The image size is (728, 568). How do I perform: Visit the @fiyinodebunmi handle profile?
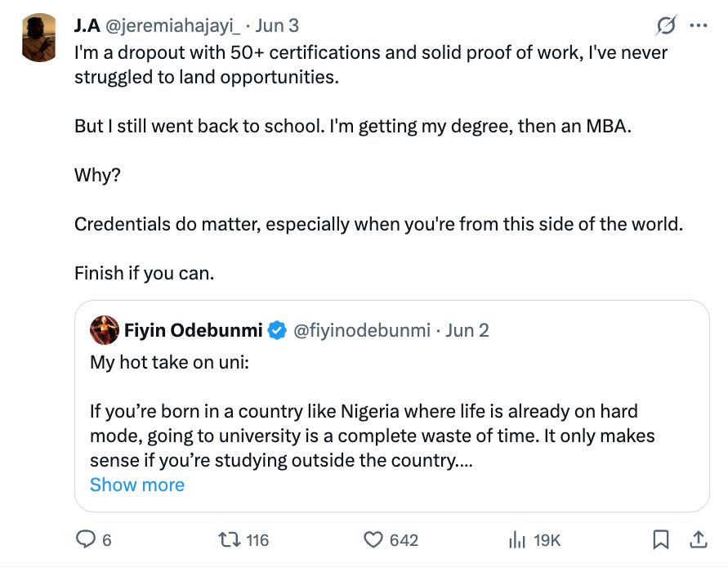click(x=362, y=330)
